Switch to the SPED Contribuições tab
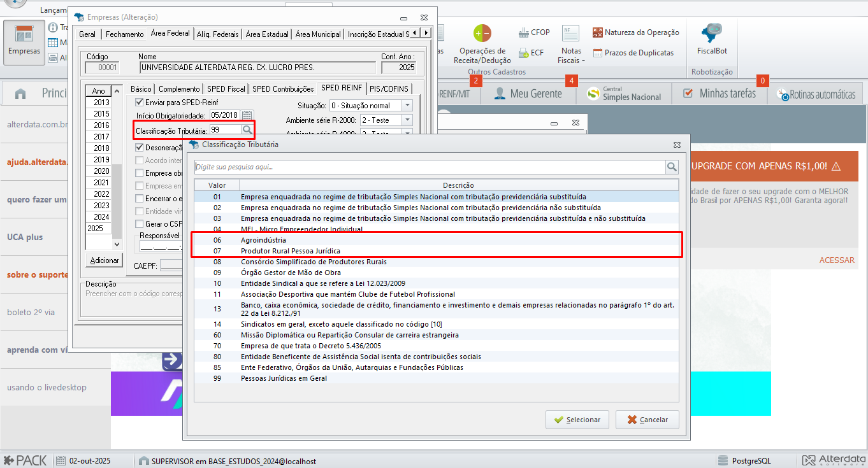 283,89
